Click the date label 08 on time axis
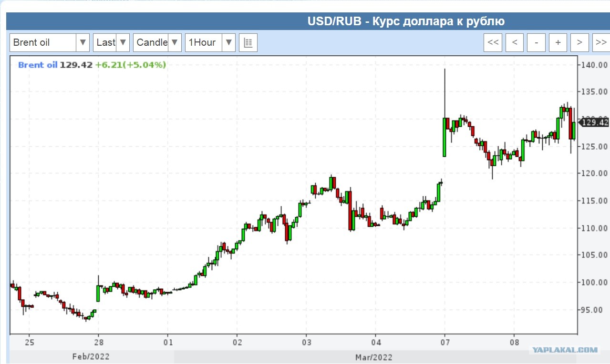 [x=514, y=343]
